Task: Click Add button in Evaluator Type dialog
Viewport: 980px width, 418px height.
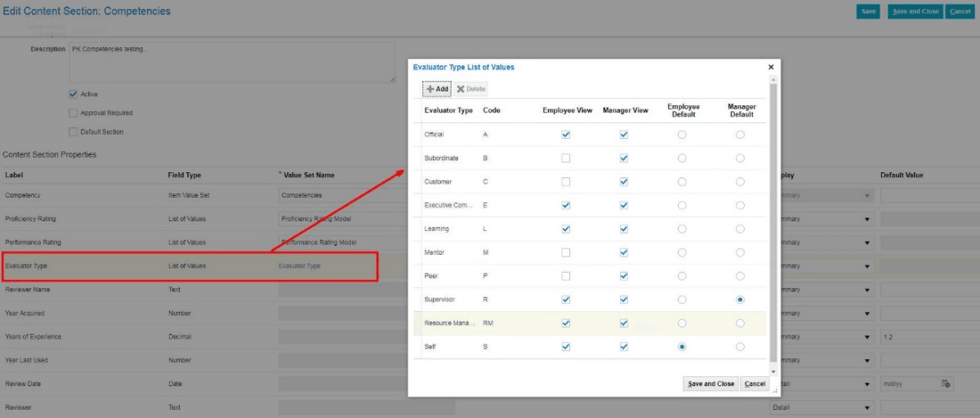Action: (438, 89)
